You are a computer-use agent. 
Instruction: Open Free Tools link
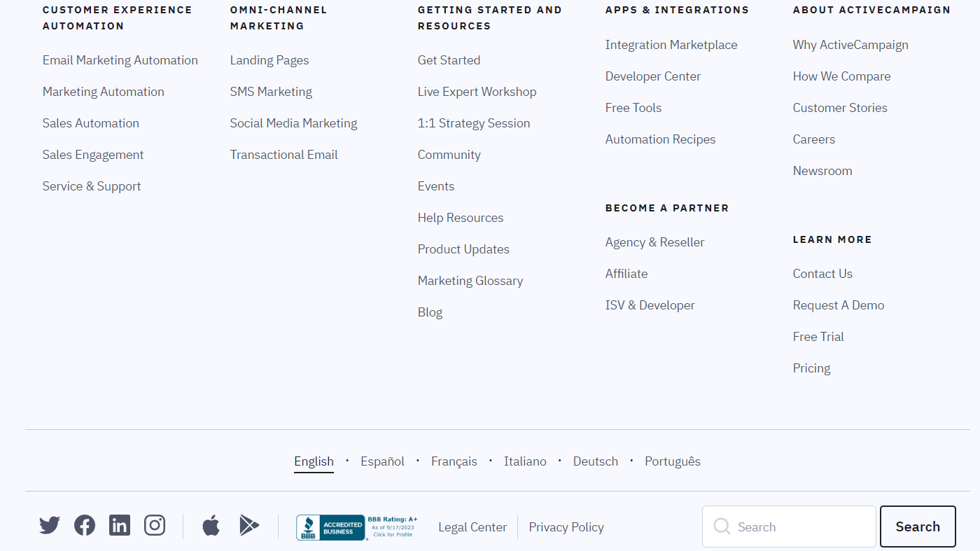(633, 108)
